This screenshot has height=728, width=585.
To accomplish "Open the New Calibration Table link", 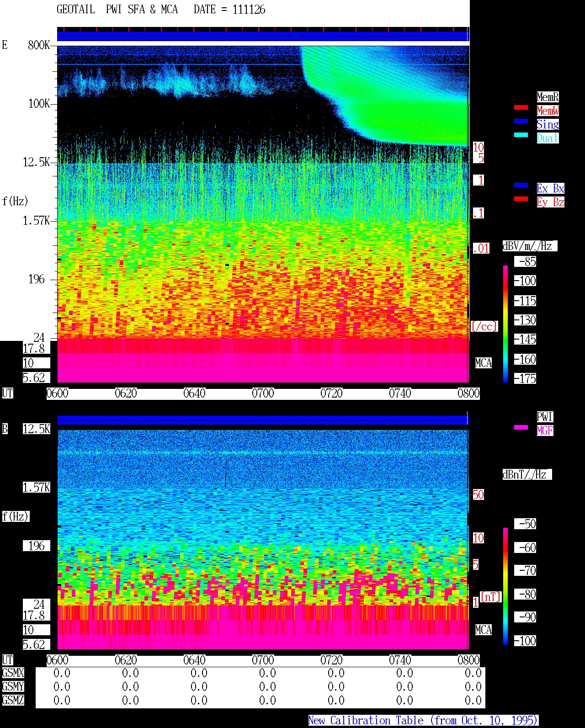I will coord(423,721).
